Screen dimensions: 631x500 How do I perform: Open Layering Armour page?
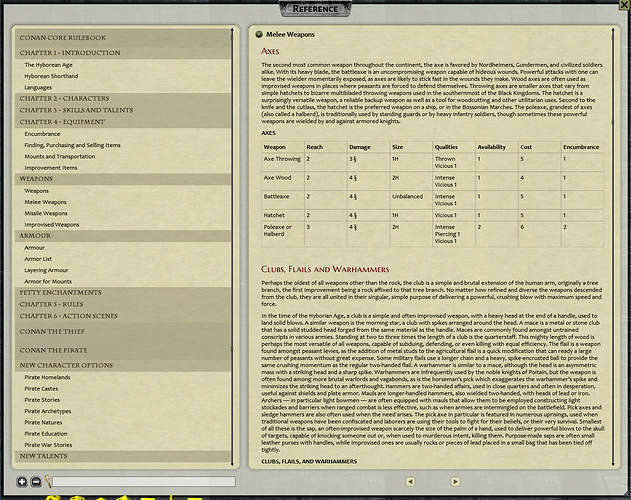[46, 270]
